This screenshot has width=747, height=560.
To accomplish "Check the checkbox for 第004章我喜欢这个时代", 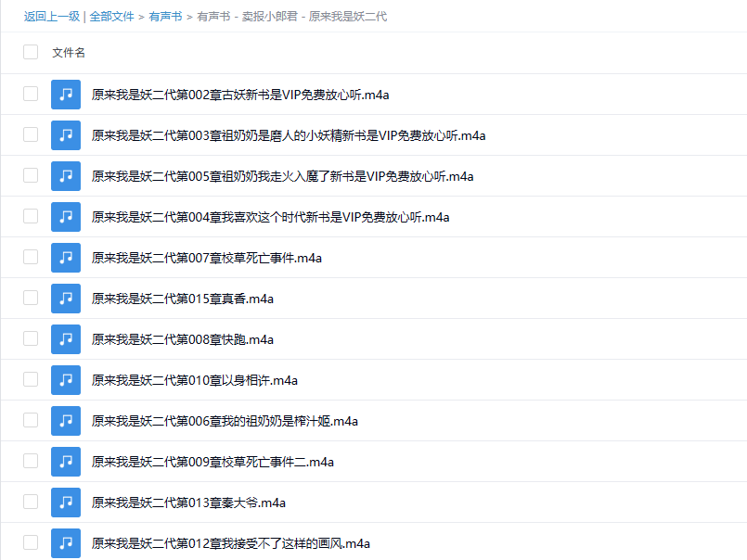I will [31, 216].
